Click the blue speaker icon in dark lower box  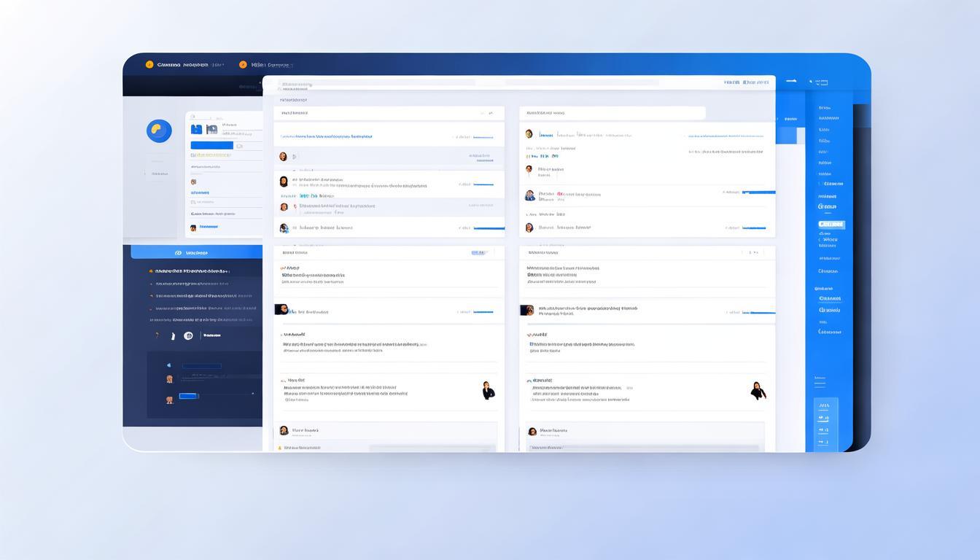[x=169, y=365]
